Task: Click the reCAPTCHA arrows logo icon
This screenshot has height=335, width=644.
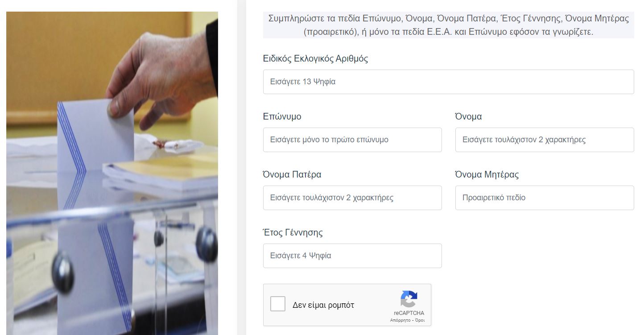Action: click(x=409, y=299)
